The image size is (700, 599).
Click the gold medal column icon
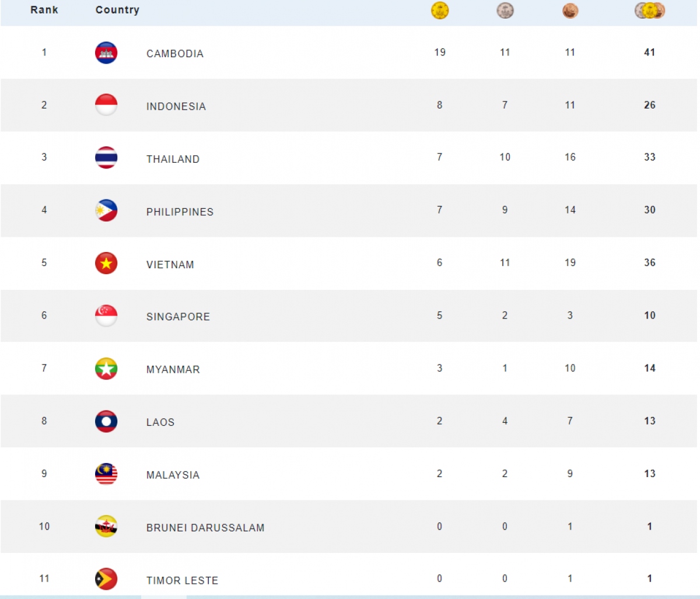coord(440,10)
